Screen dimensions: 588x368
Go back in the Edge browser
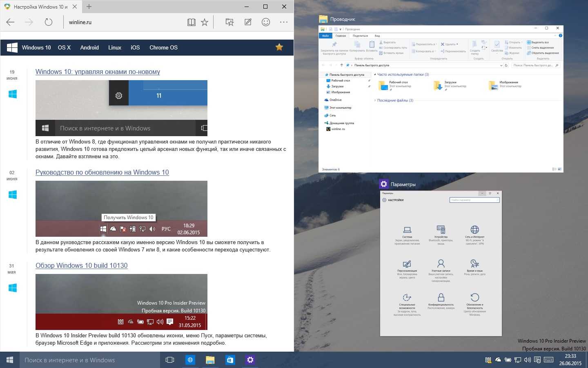click(11, 22)
